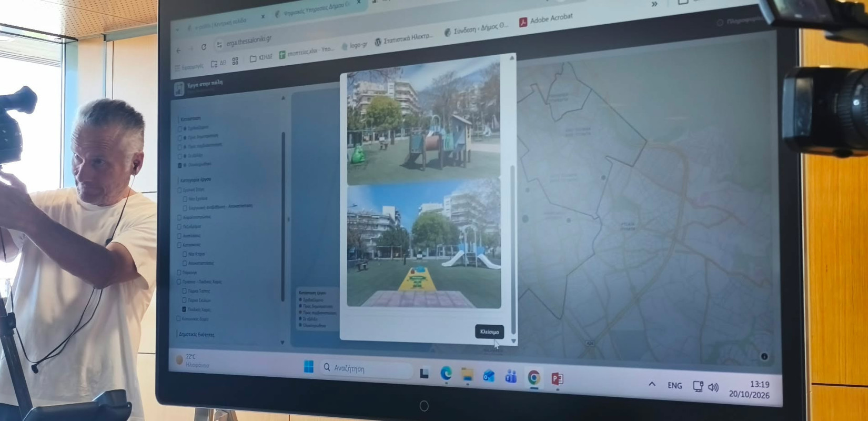Open the Στατιστικά Ηλεκτρ... bookmark
This screenshot has width=868, height=421.
(x=403, y=39)
